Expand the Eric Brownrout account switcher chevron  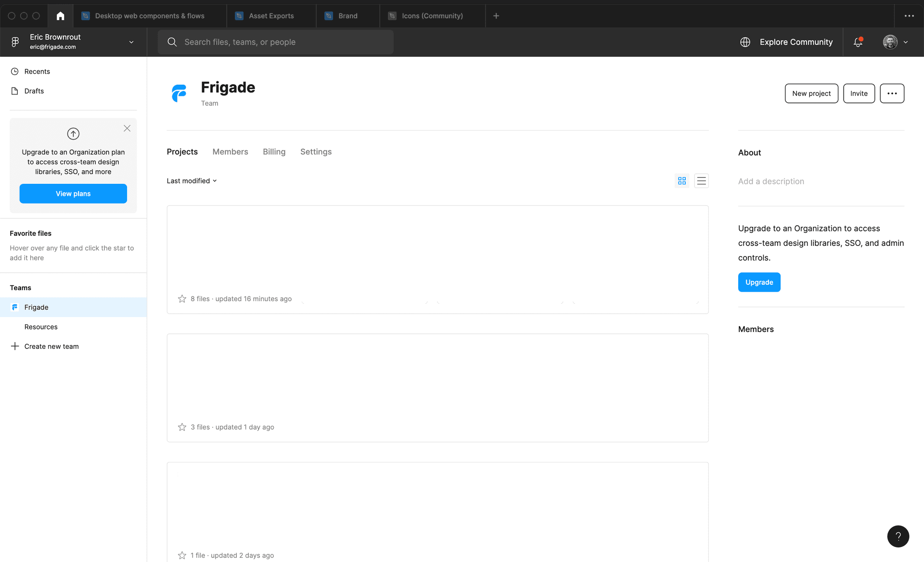[131, 42]
